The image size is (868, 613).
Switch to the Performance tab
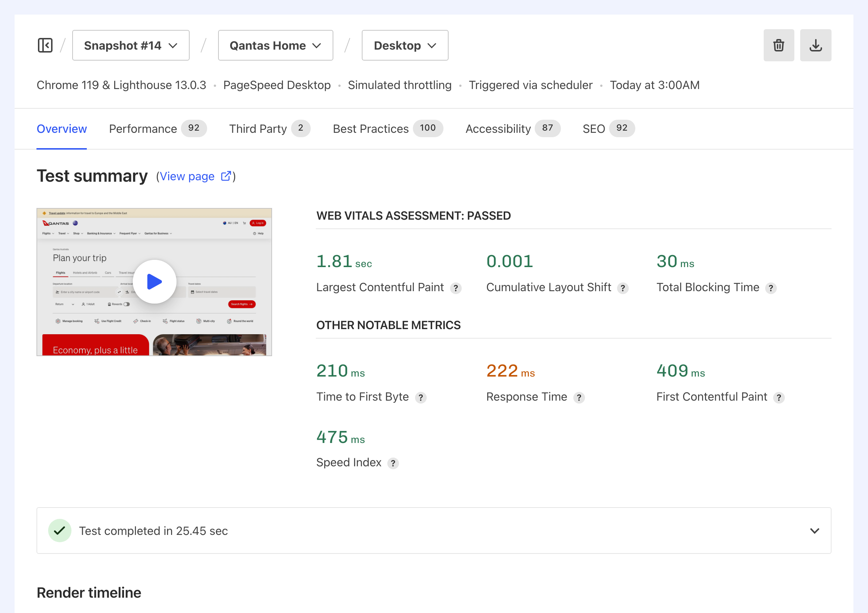(143, 128)
